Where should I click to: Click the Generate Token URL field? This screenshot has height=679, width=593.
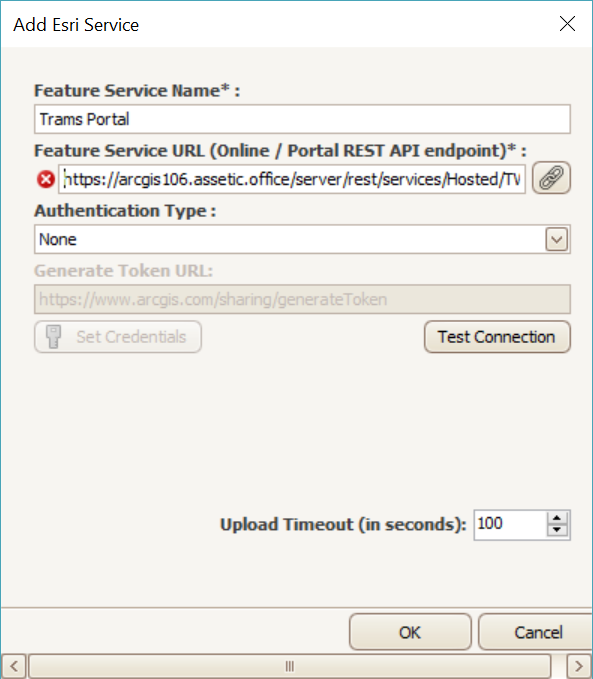point(302,299)
